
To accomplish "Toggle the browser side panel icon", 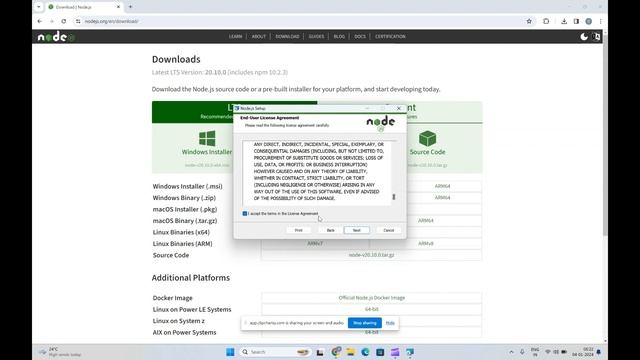I will (576, 21).
